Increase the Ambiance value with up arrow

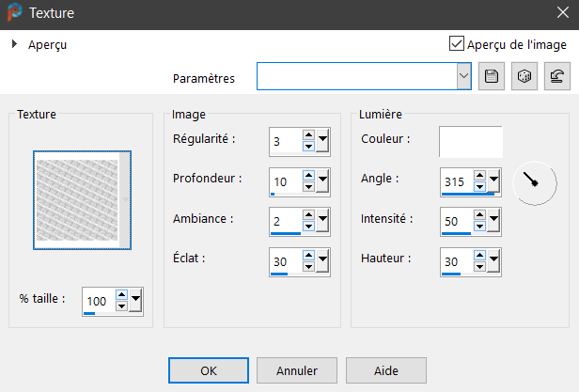click(x=308, y=215)
